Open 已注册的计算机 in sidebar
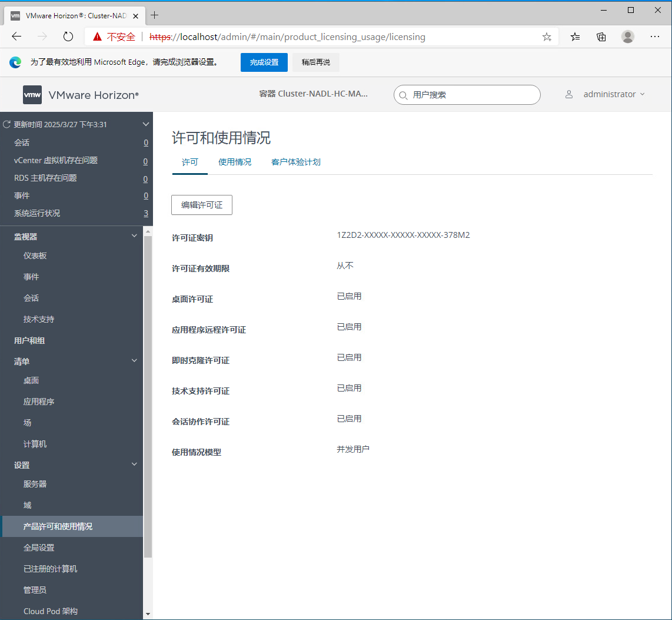 click(x=51, y=569)
